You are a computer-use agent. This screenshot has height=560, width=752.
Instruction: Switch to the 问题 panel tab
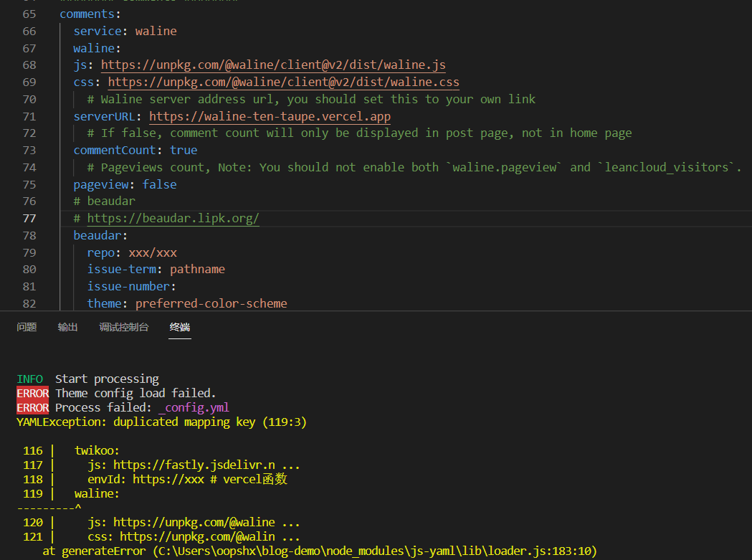tap(27, 327)
